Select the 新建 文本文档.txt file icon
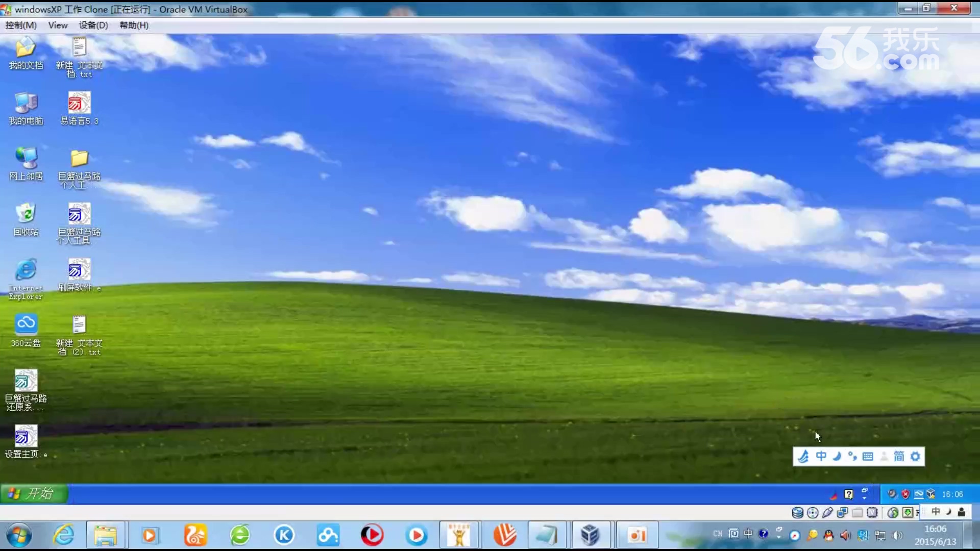 [79, 57]
